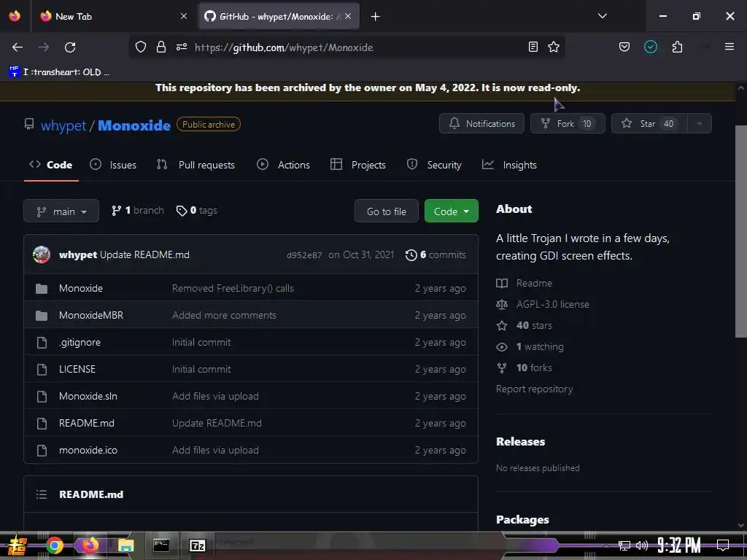
Task: Click the Fork 10 button
Action: (x=568, y=123)
